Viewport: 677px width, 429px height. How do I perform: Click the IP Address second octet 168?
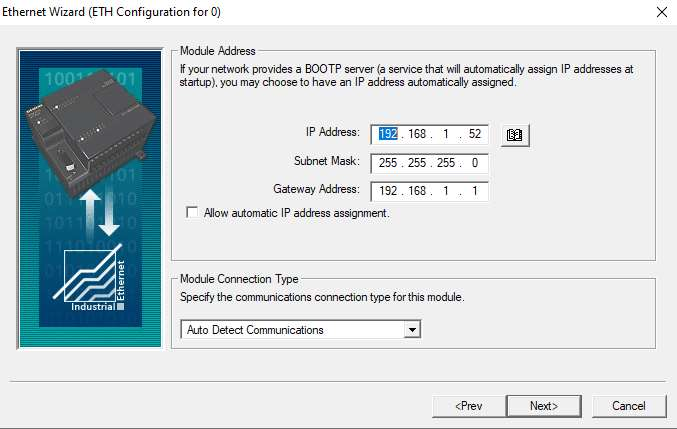[418, 135]
